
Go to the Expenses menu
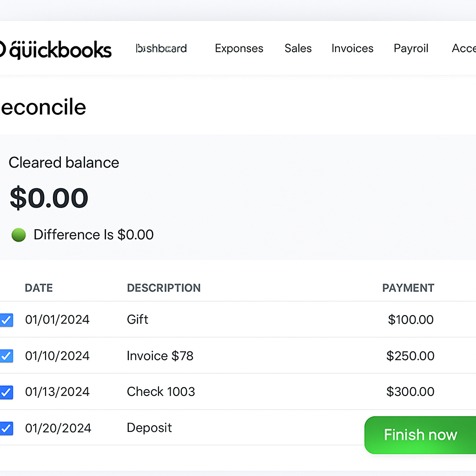click(x=239, y=48)
